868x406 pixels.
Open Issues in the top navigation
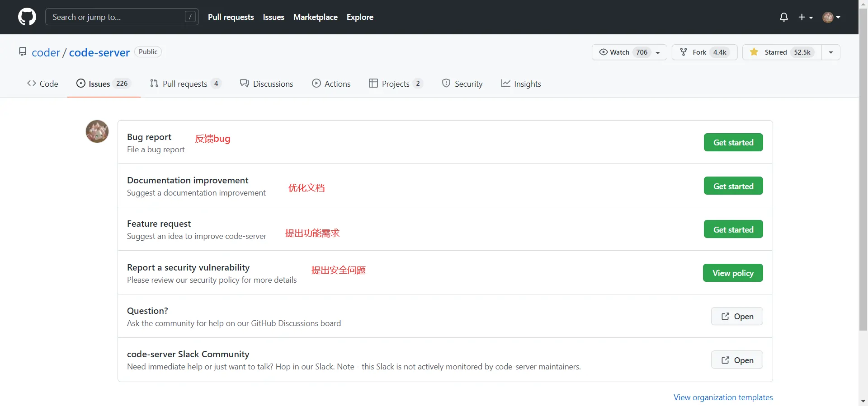(x=274, y=17)
